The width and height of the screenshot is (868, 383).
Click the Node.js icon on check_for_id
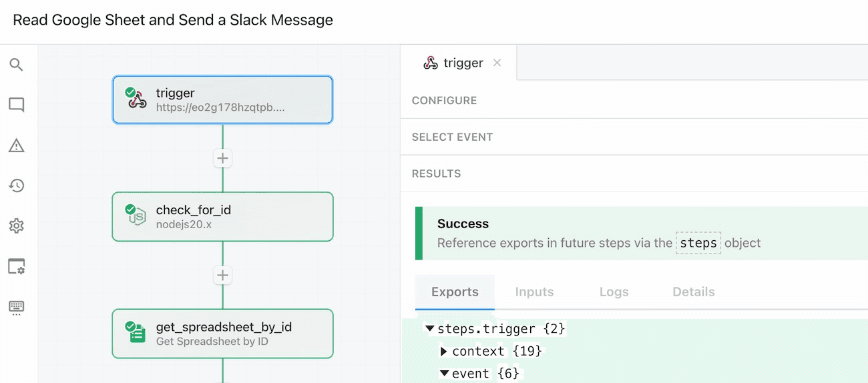[x=137, y=216]
